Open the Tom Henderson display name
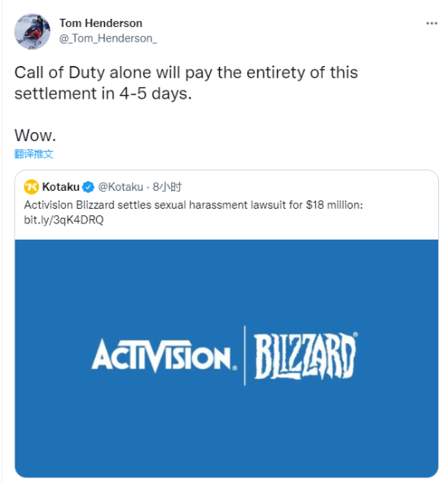The height and width of the screenshot is (485, 448). (x=101, y=23)
